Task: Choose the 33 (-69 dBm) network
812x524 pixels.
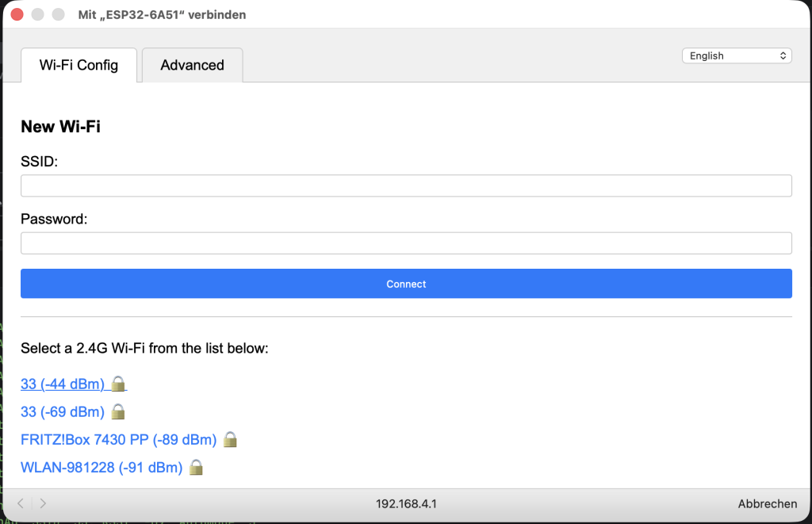Action: pos(63,412)
